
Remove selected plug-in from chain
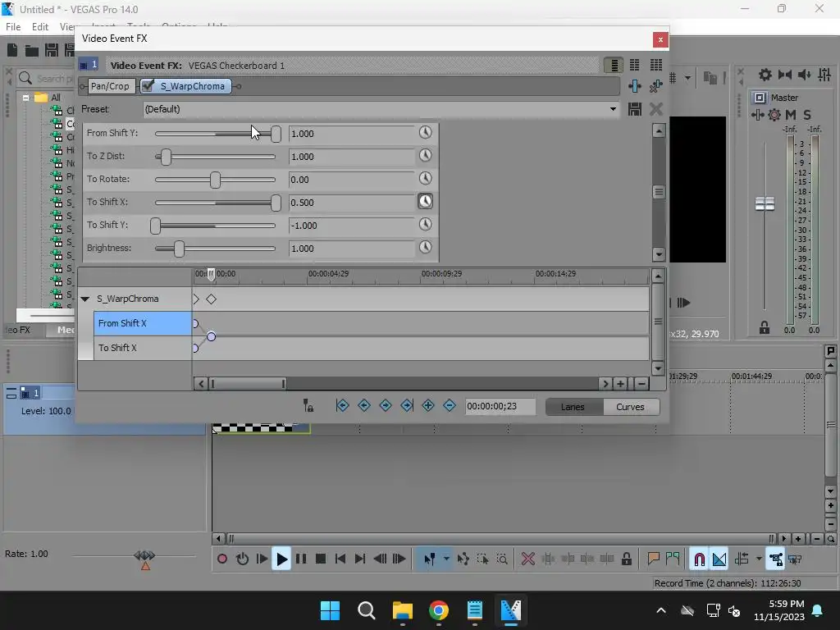tap(655, 86)
